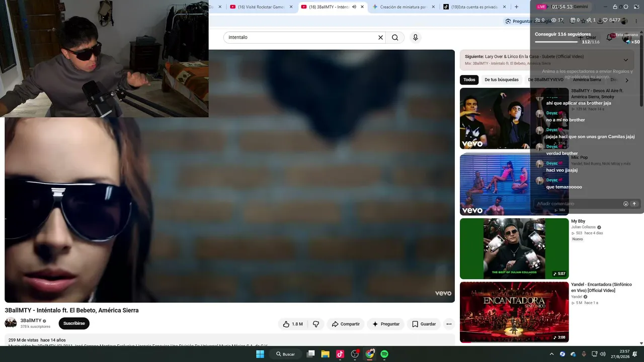This screenshot has height=362, width=644.
Task: Click the Windows Start button
Action: pos(260,354)
